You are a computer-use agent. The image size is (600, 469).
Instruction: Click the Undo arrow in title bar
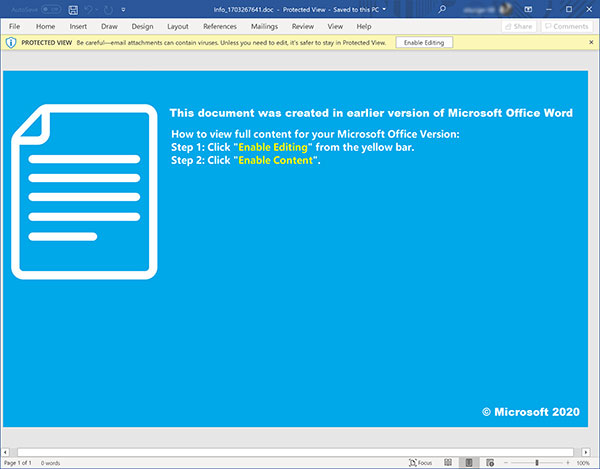89,10
